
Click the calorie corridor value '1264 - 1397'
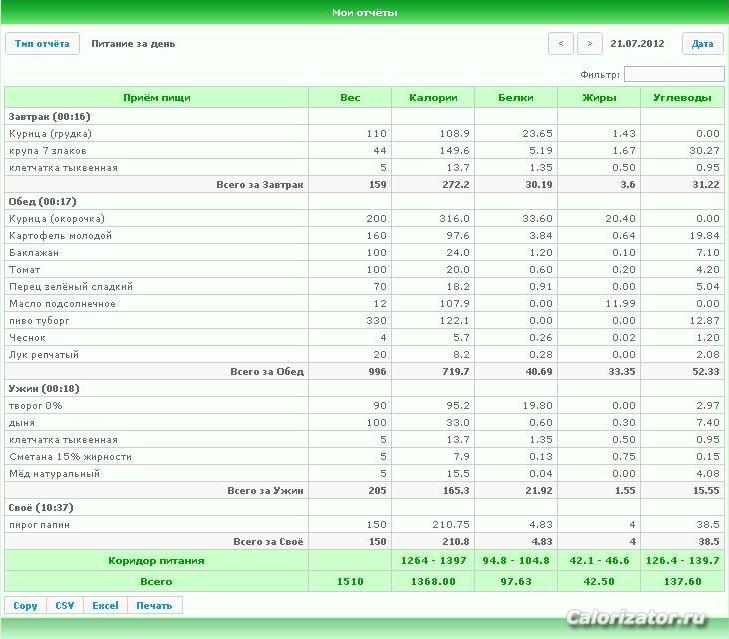(433, 561)
